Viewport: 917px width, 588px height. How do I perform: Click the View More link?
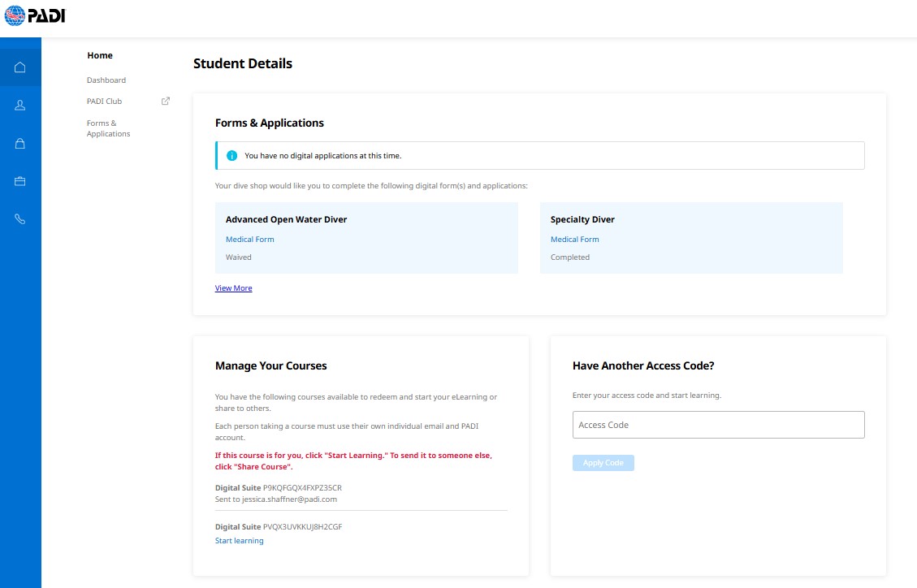(233, 288)
